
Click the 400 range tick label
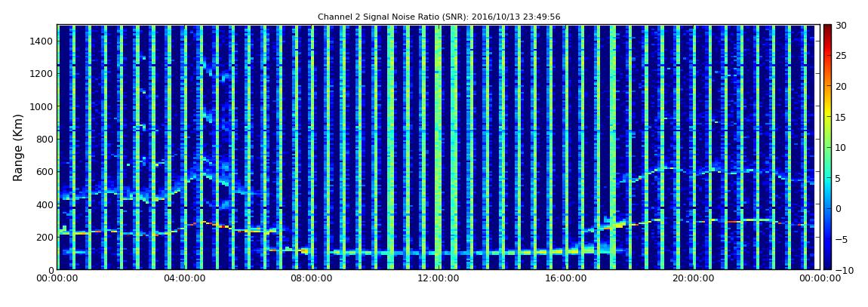pos(45,204)
